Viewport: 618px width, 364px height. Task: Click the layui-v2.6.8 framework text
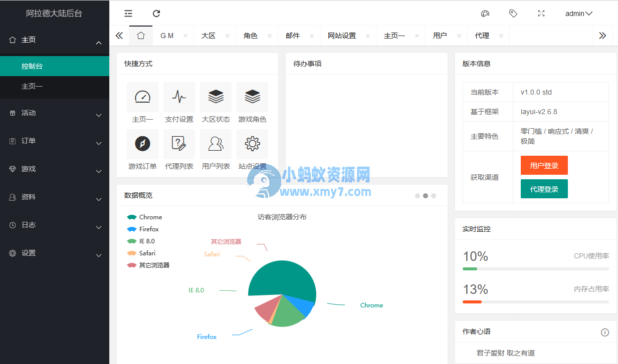pyautogui.click(x=539, y=112)
